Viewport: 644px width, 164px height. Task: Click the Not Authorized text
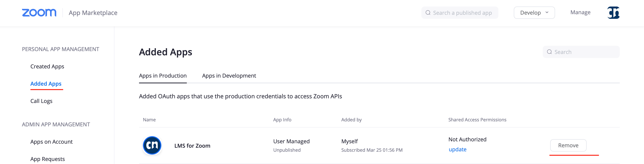467,140
